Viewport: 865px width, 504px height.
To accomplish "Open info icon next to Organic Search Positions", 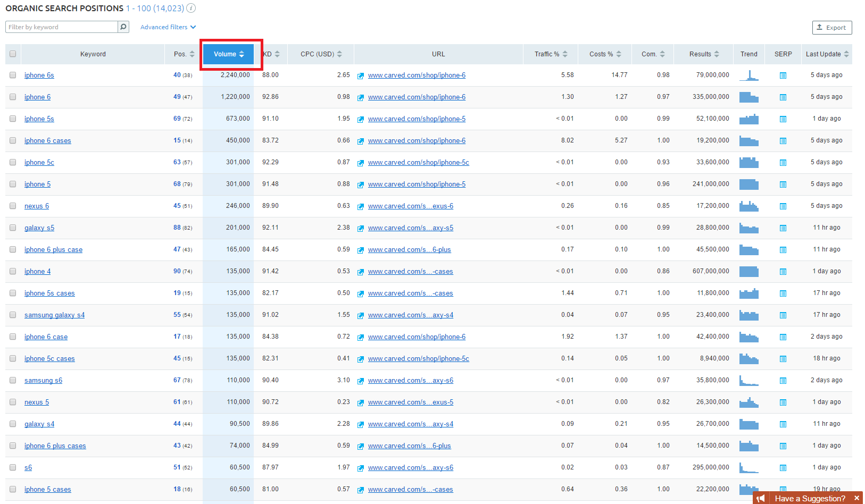I will [191, 8].
